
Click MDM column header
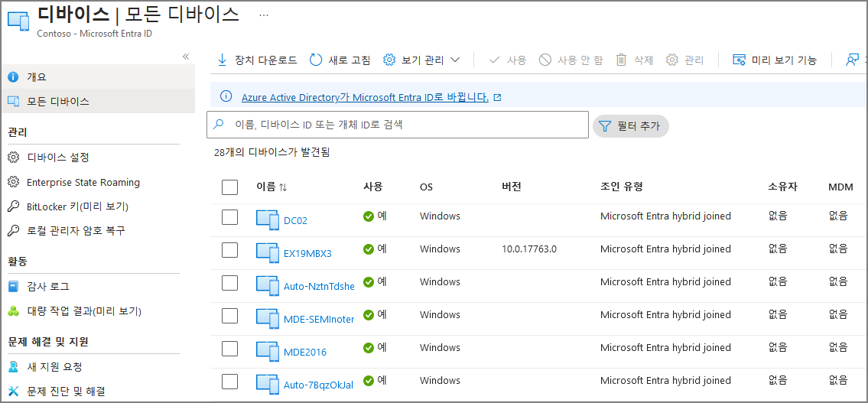(840, 187)
